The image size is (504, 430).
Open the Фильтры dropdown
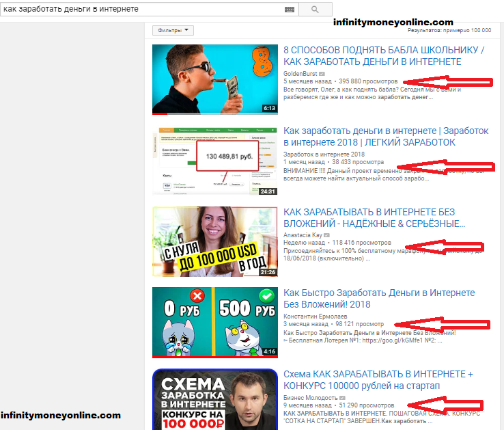pyautogui.click(x=173, y=30)
